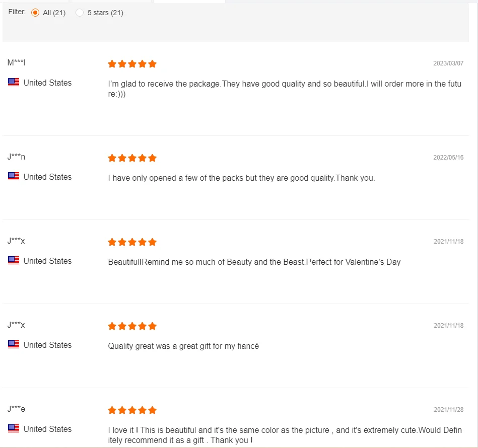Screen dimensions: 478x448
Task: Click the 2022/05/16 review date
Action: (448, 158)
